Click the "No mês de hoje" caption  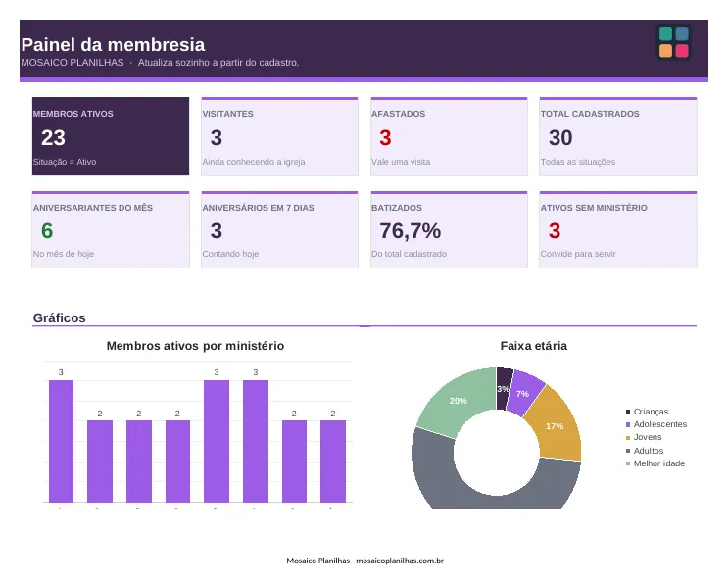63,254
